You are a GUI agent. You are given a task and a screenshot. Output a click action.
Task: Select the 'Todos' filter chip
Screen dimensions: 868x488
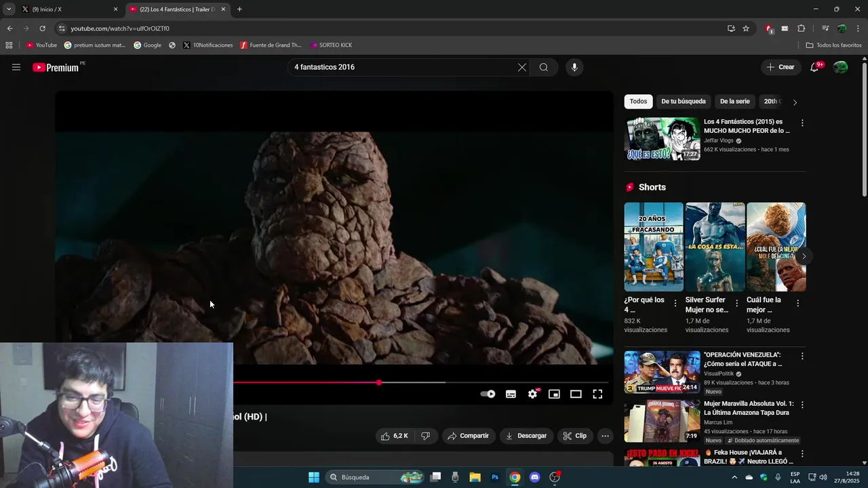(638, 102)
